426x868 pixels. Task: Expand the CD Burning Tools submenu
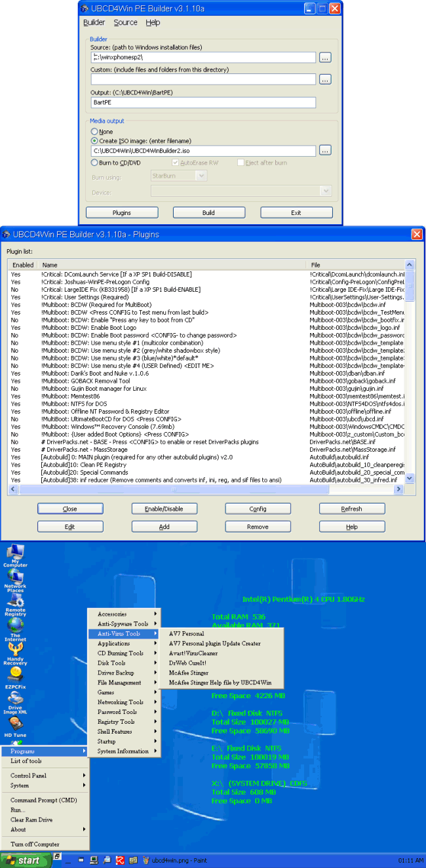(x=124, y=653)
